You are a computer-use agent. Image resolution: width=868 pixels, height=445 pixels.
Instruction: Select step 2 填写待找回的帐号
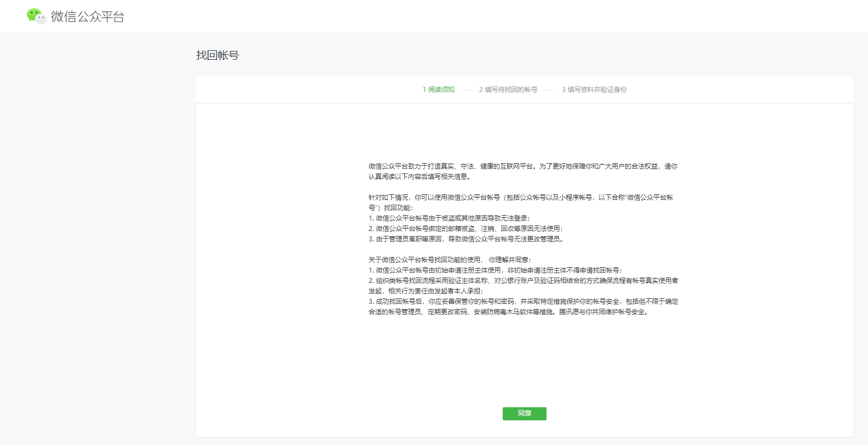pyautogui.click(x=508, y=90)
